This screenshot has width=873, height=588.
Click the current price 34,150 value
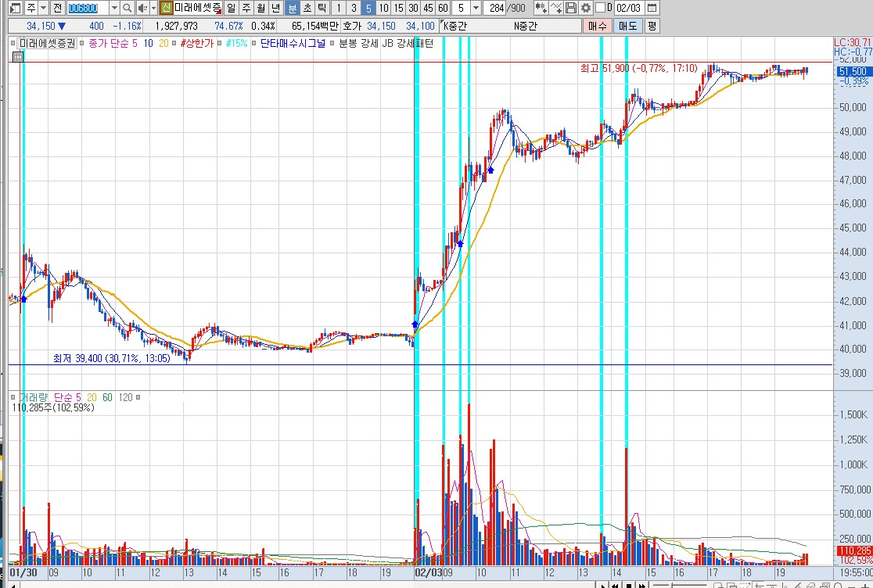pos(41,26)
